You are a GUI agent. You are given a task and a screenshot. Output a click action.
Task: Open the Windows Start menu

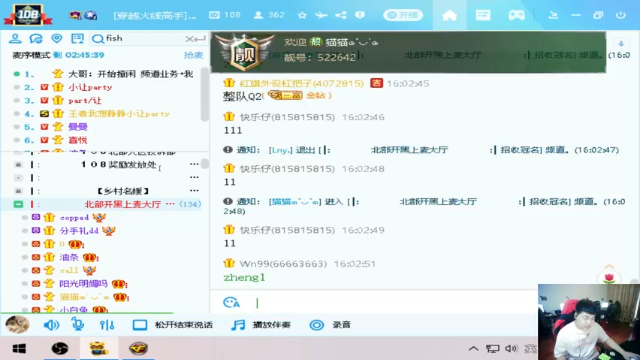19,349
